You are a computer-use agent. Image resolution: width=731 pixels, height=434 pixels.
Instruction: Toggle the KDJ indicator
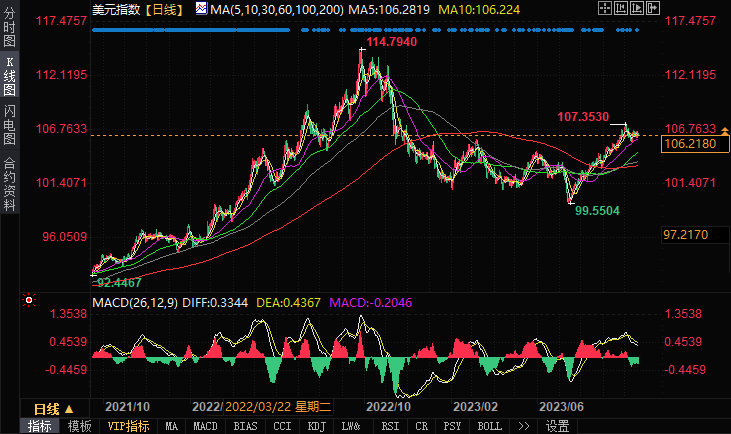315,426
